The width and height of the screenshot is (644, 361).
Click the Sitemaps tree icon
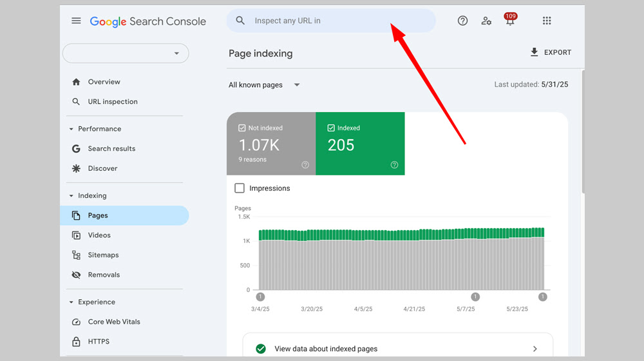[76, 255]
